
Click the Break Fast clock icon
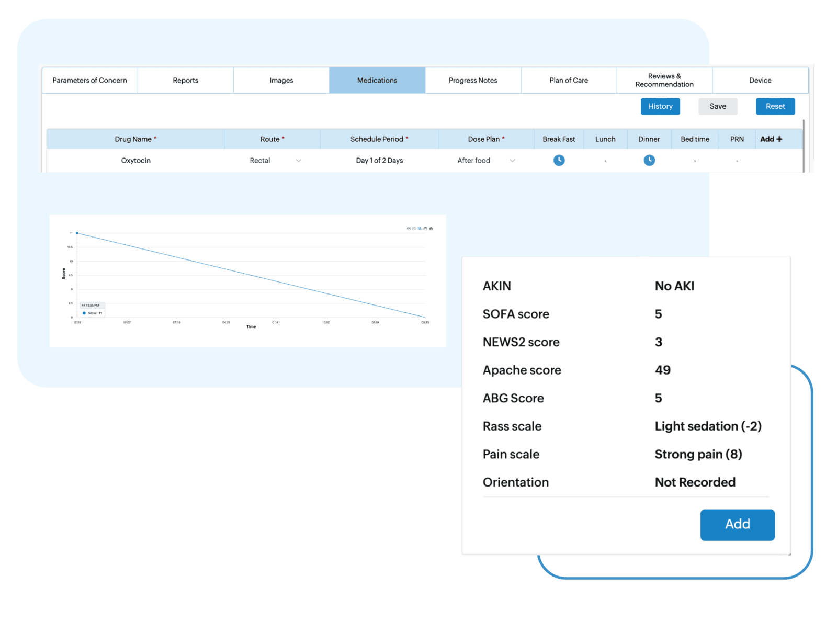(559, 161)
